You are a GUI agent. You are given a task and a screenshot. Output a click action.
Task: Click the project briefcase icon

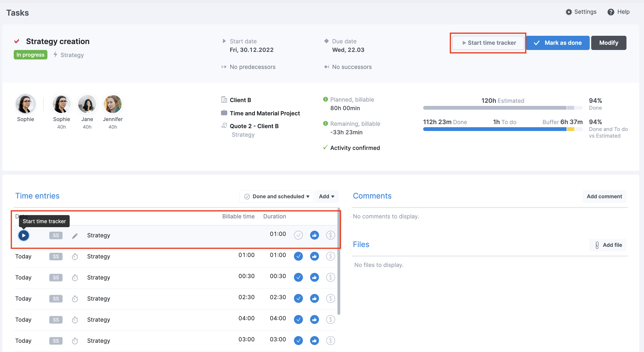tap(224, 113)
